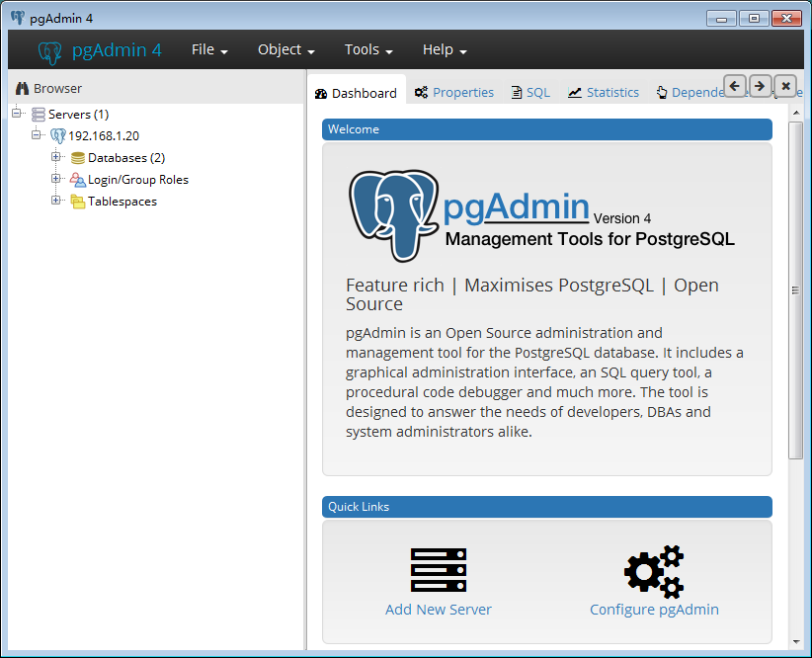This screenshot has height=658, width=812.
Task: Click the Configure pgAdmin gears icon
Action: tap(654, 570)
